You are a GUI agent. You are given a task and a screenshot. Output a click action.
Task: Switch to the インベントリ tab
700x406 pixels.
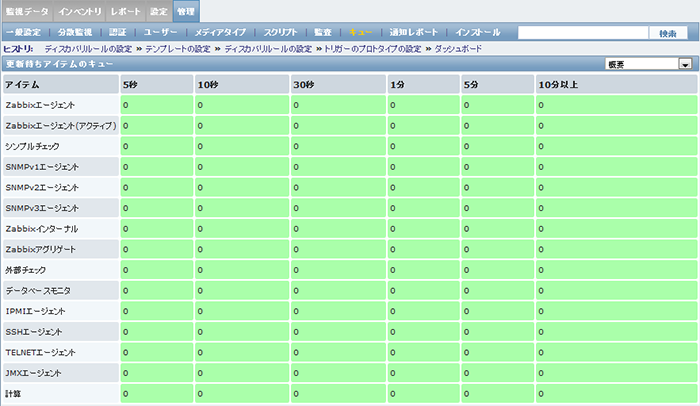pyautogui.click(x=79, y=11)
